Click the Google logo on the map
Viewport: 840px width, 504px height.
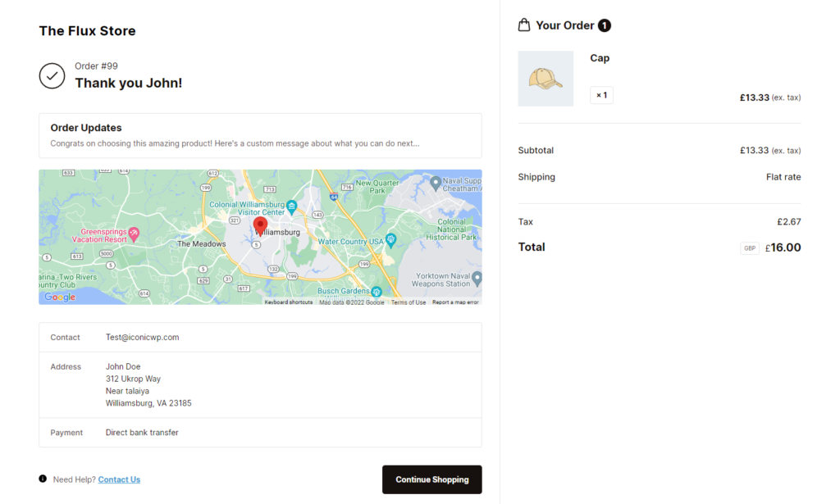click(57, 297)
